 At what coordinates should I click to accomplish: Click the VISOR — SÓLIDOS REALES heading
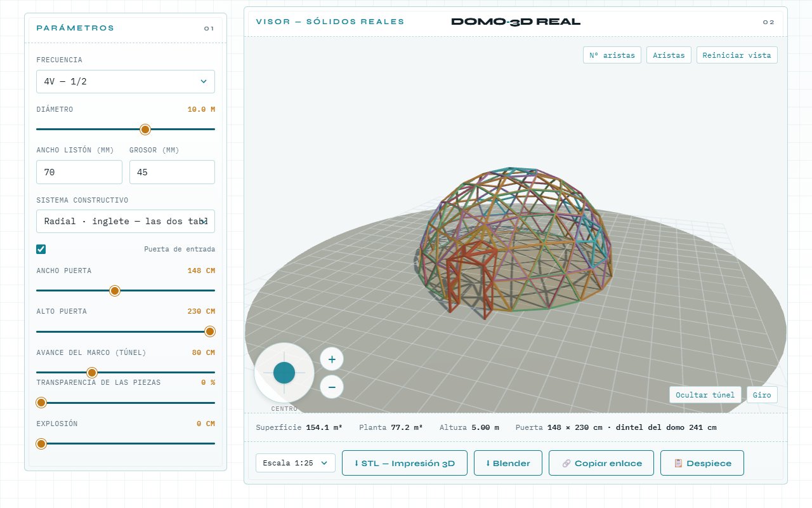[330, 22]
